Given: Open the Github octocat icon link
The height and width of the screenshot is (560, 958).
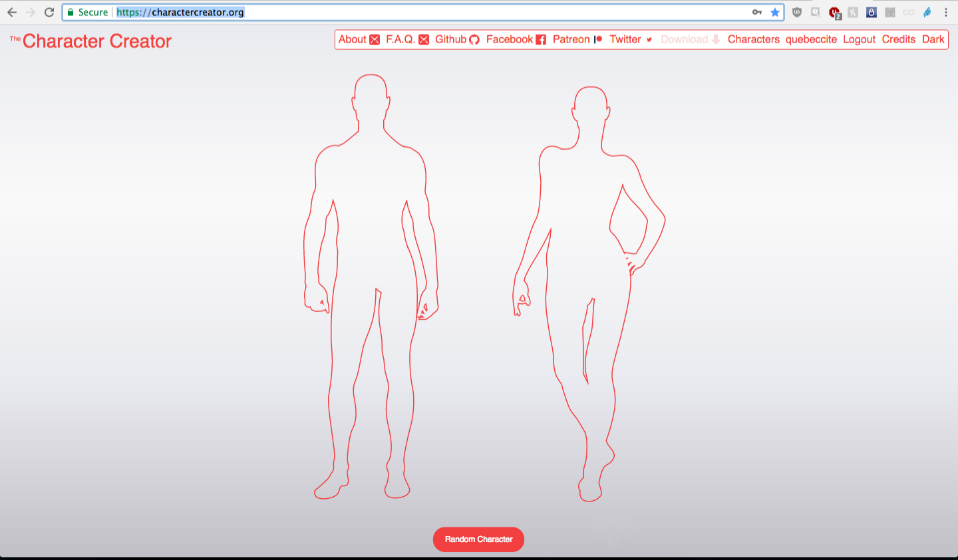Looking at the screenshot, I should click(x=474, y=40).
